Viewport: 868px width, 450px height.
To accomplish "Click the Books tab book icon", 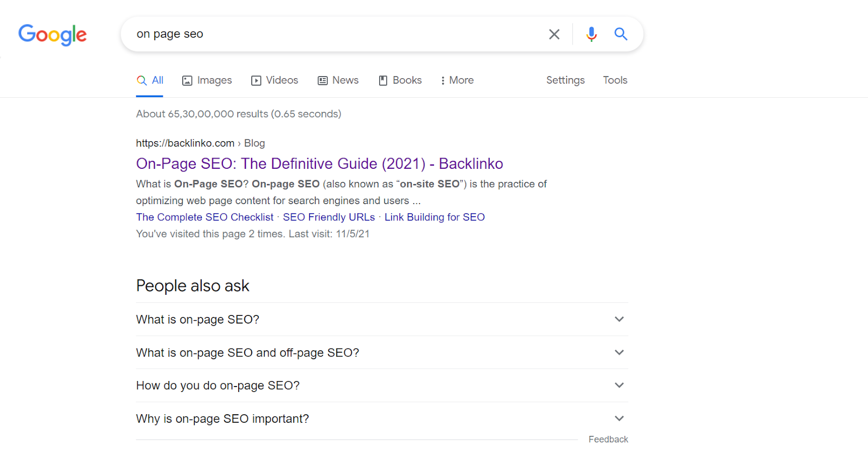I will 383,80.
